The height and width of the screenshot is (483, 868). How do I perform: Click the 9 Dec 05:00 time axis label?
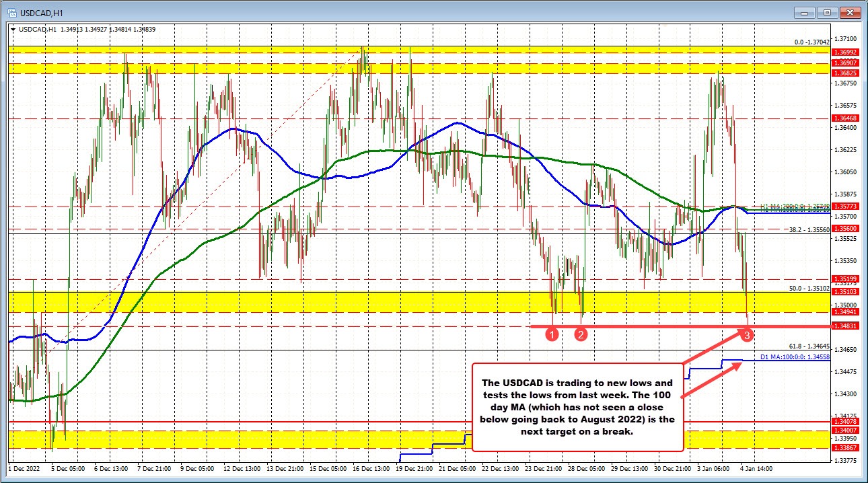(196, 468)
